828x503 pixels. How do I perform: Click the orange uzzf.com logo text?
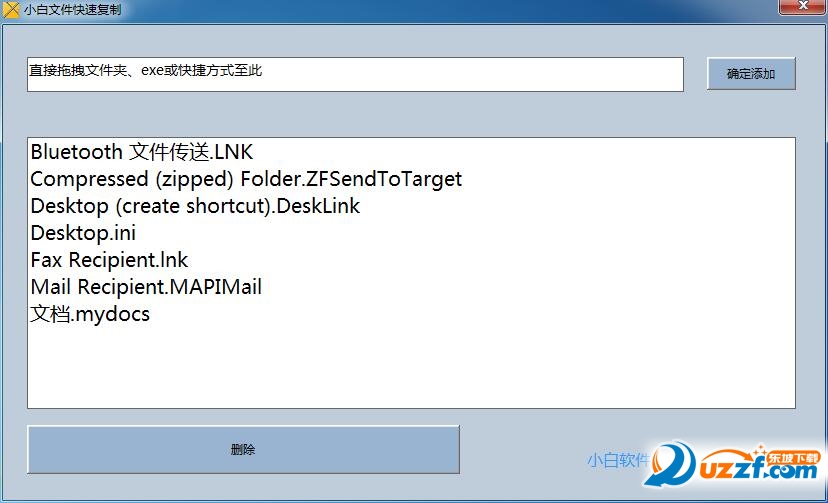click(759, 468)
